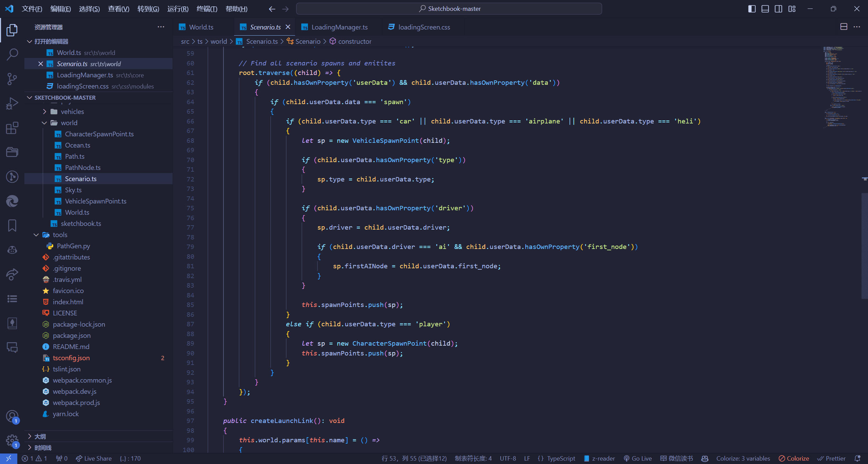Viewport: 868px width, 464px height.
Task: Click Sketchbook-master command center search box
Action: tap(449, 9)
